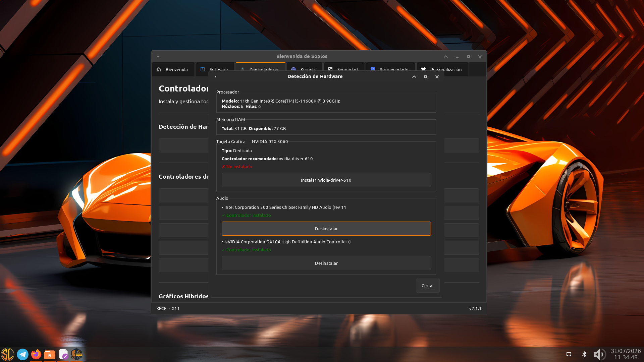644x362 pixels.
Task: Open the Soplos Linux start menu
Action: point(7,354)
